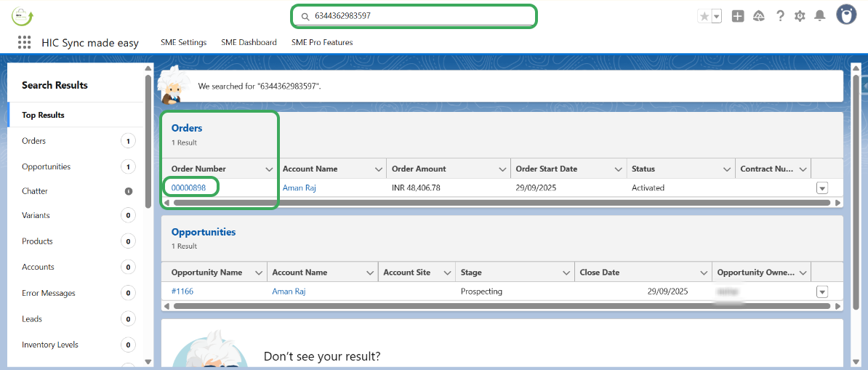Click Orders table scroll-right arrow

(x=838, y=203)
